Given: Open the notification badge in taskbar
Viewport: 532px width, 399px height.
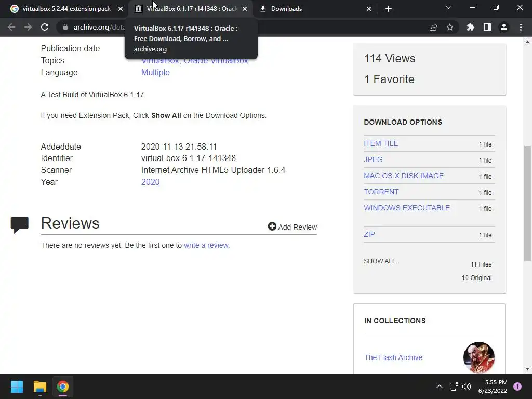Looking at the screenshot, I should (x=517, y=387).
